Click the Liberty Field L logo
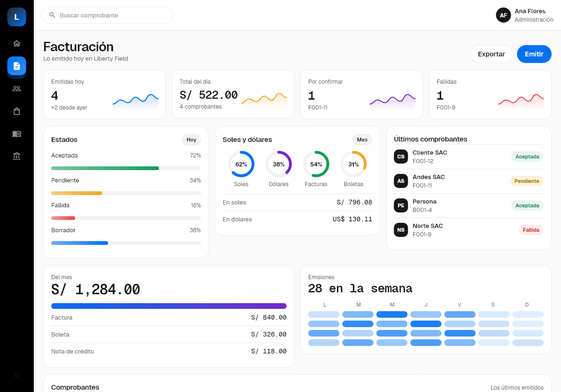The height and width of the screenshot is (392, 561). pos(16,17)
